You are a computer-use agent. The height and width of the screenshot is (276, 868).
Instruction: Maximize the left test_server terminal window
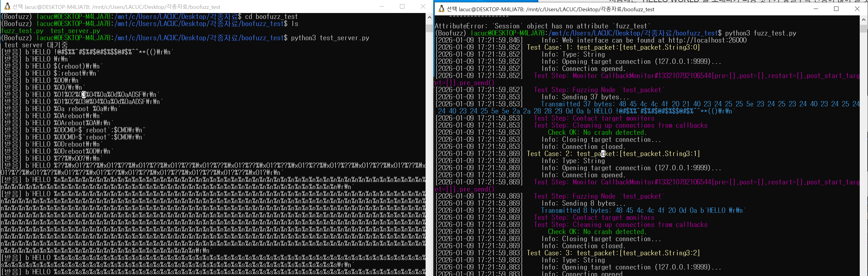[402, 7]
